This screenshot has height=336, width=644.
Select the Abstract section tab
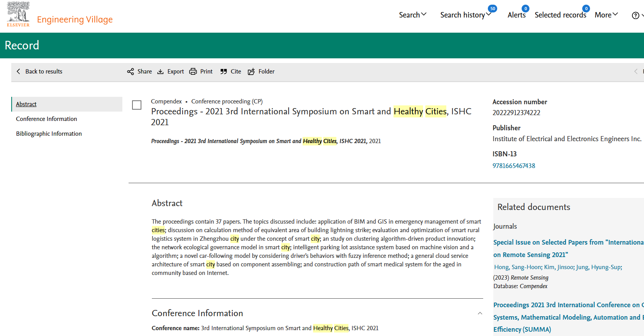[67, 104]
